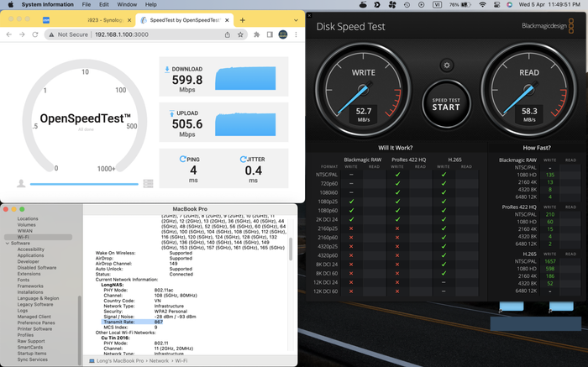Open the File menu
588x367 pixels.
point(87,4)
